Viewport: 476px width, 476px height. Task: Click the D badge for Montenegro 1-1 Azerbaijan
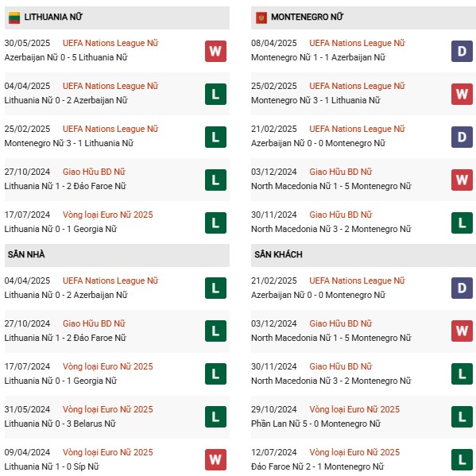pyautogui.click(x=462, y=51)
